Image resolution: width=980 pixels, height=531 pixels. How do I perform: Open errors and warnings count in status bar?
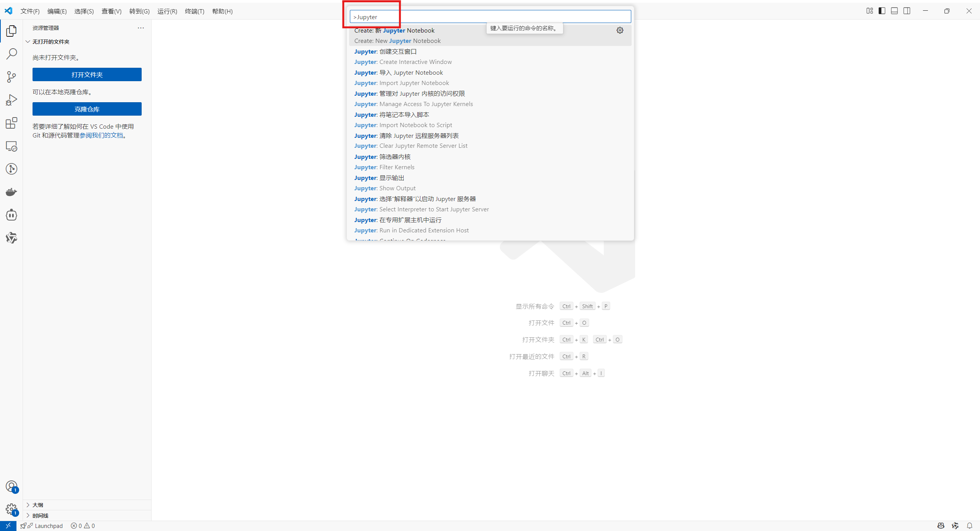point(83,526)
